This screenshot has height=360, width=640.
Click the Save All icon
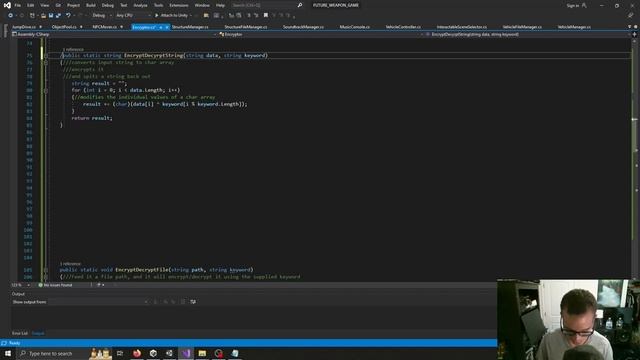pos(58,16)
